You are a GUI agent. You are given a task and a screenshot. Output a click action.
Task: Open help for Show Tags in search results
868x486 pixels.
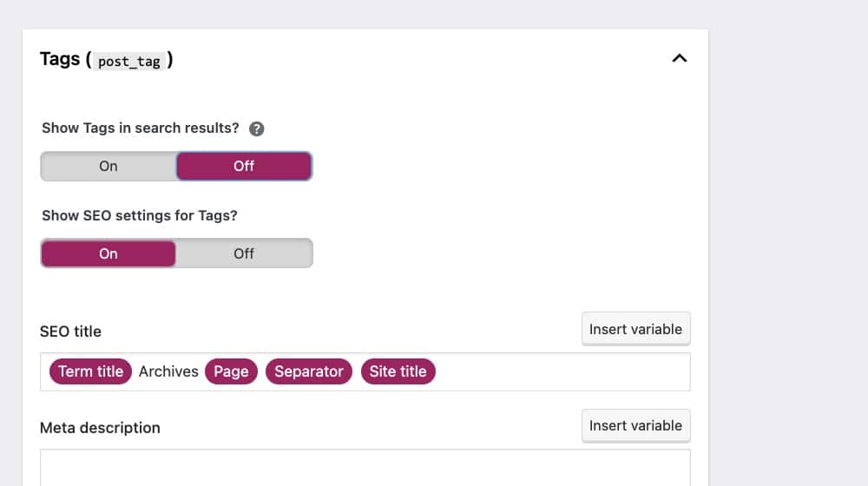(x=256, y=128)
